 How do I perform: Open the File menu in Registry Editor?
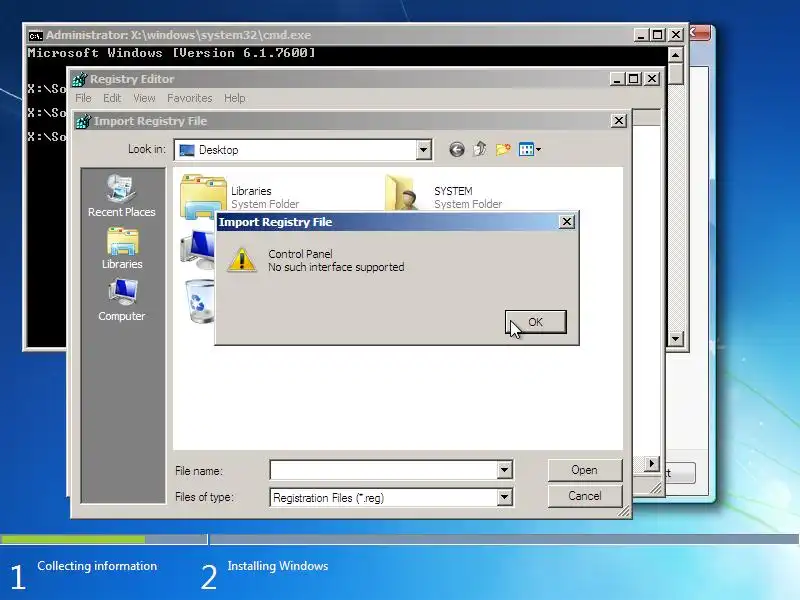pos(83,98)
